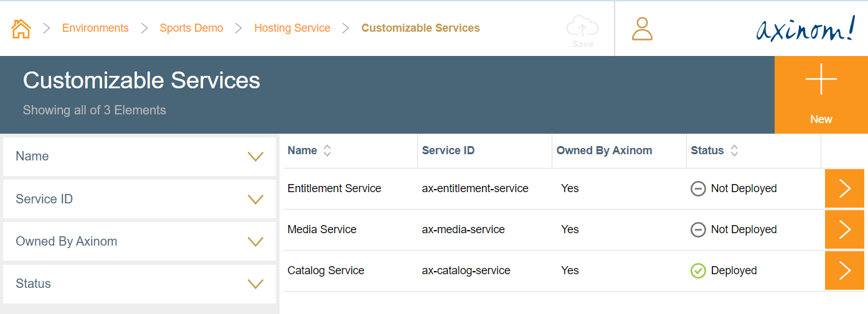Expand the Status filter
The width and height of the screenshot is (868, 314).
point(255,284)
